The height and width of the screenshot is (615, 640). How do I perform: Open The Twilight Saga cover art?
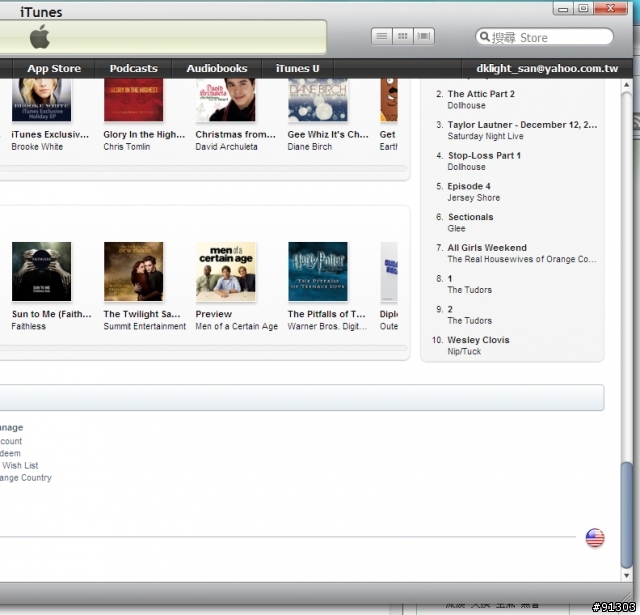[x=133, y=271]
